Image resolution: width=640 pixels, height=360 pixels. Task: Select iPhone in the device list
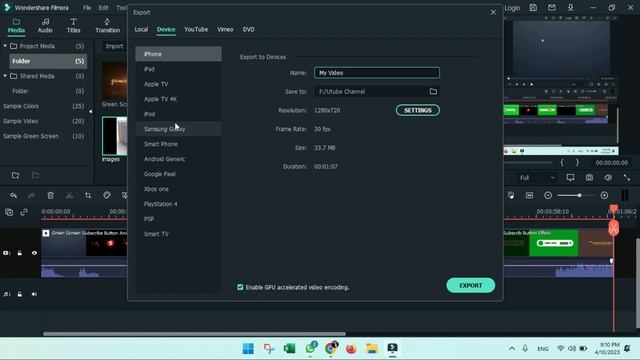click(179, 54)
